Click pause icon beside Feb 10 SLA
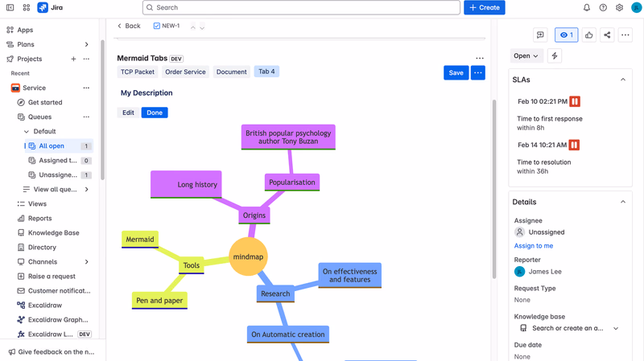 coord(575,101)
